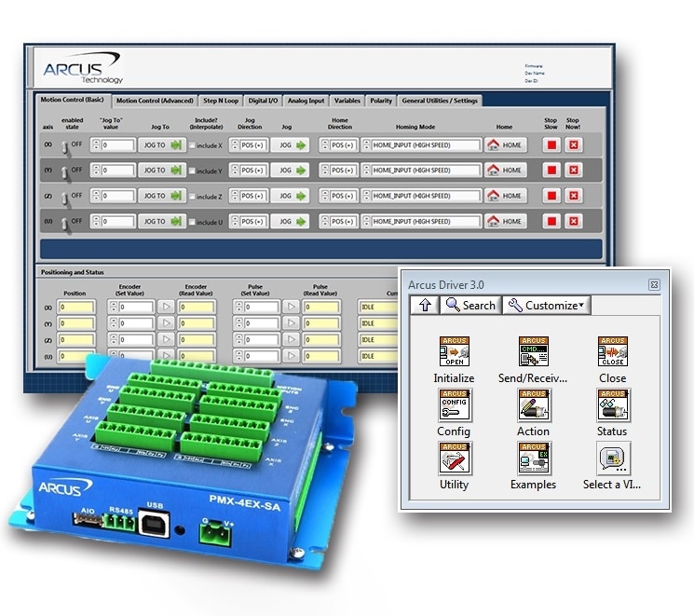Open the Utility palette icon

click(x=455, y=458)
